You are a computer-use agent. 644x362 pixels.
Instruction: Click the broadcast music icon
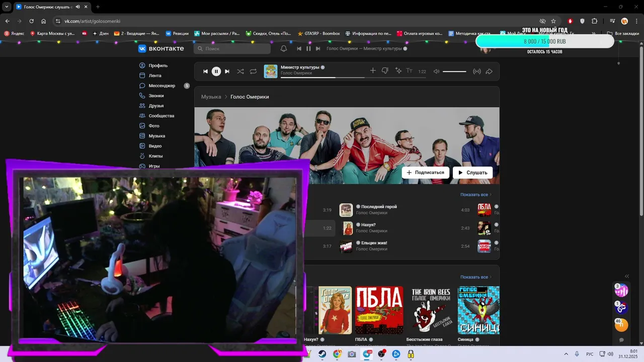pyautogui.click(x=477, y=71)
